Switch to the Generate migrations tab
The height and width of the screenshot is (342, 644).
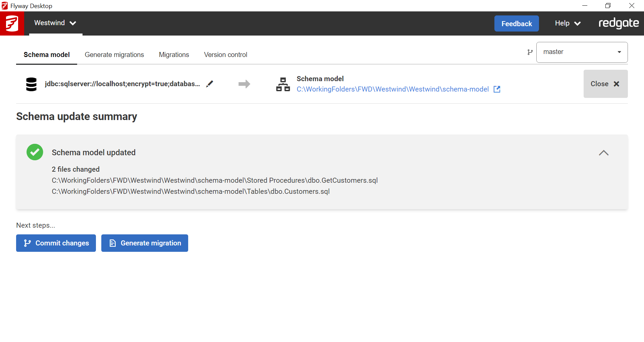(x=114, y=55)
